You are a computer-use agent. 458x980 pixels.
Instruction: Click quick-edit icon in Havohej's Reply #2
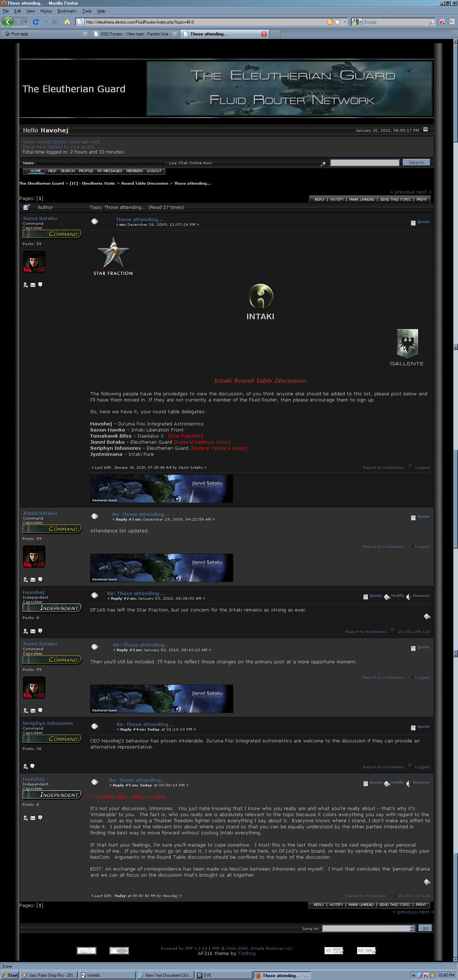[427, 617]
